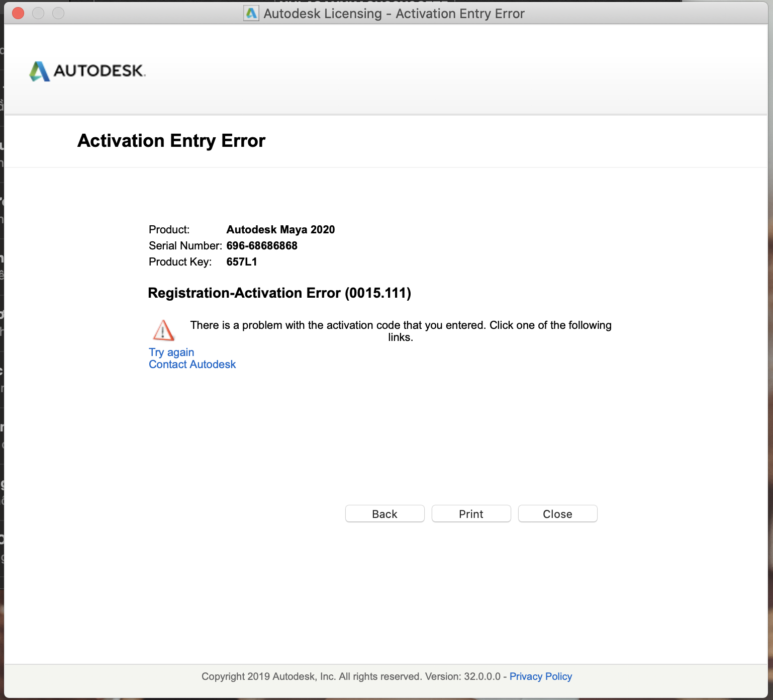Click the activation code problem message

(401, 331)
